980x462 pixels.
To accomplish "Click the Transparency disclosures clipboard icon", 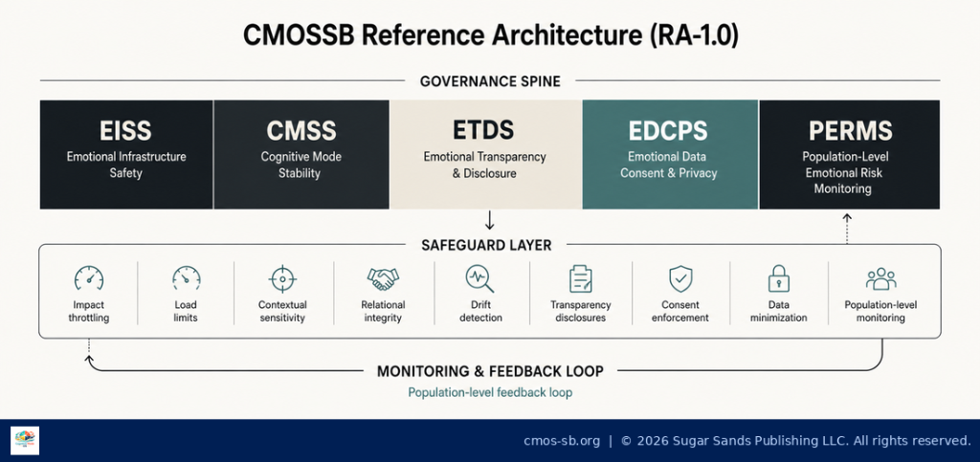I will coord(581,278).
